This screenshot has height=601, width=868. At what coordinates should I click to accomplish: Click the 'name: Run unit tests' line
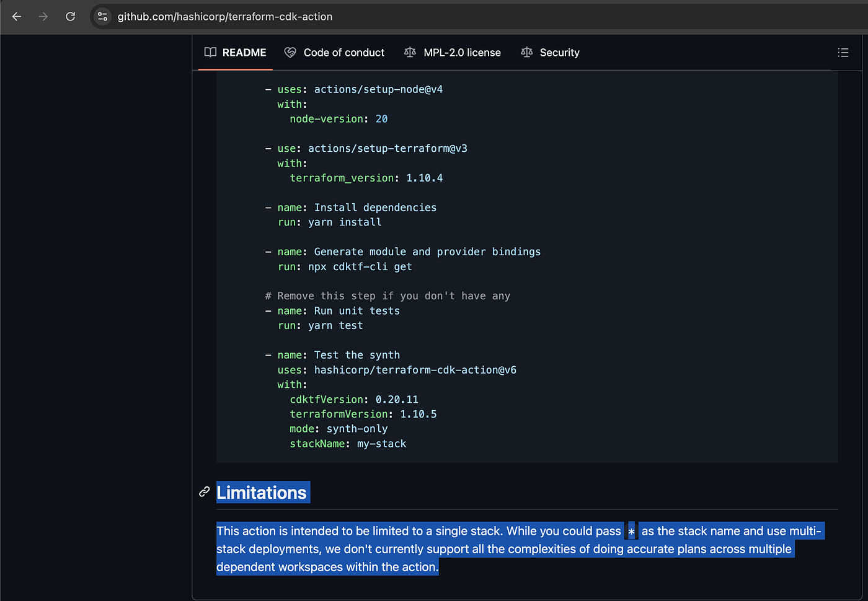coord(332,311)
